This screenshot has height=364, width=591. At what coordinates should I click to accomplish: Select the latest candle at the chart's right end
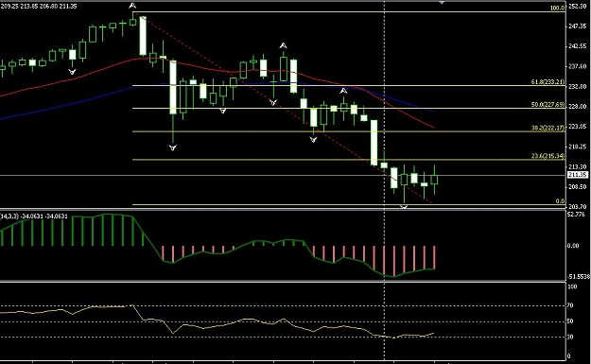click(x=434, y=180)
